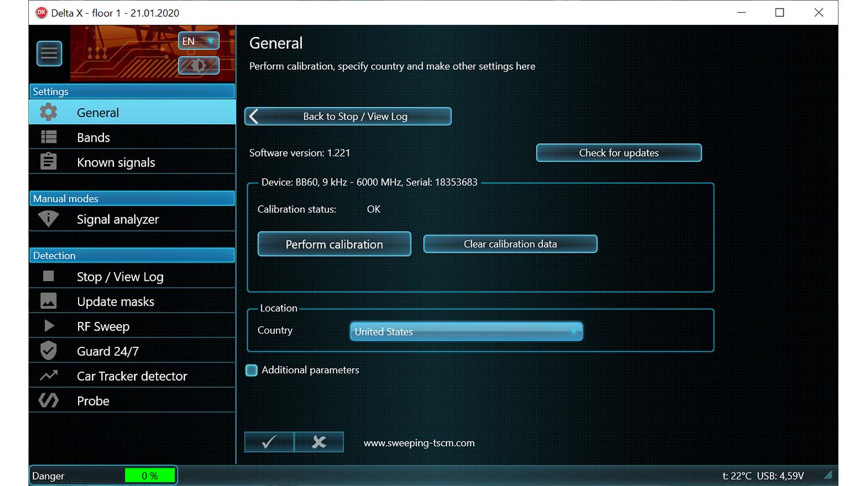Click the Stop / View Log square icon
868x486 pixels.
(x=49, y=276)
